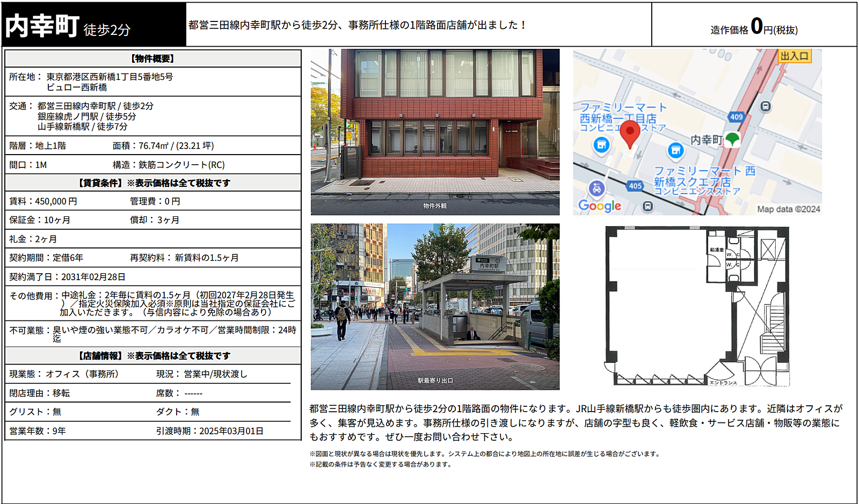Image resolution: width=859 pixels, height=504 pixels.
Task: Click the 内幸町 title in the black header
Action: pos(42,26)
